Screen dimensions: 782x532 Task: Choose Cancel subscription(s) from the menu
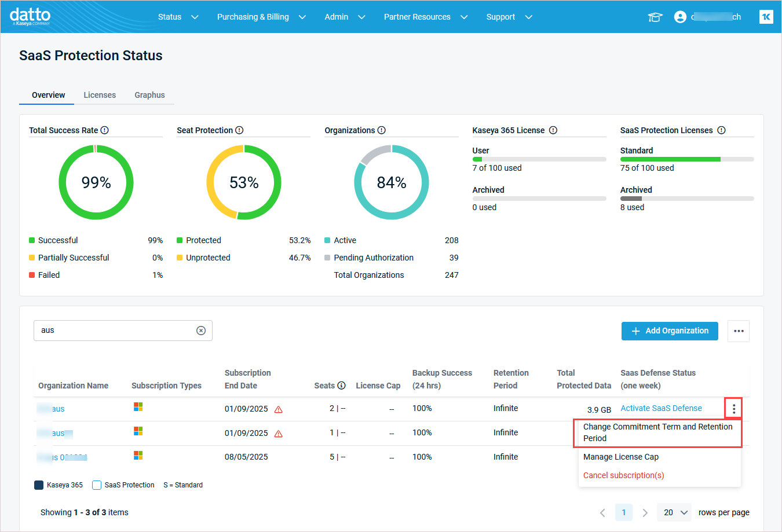tap(623, 475)
